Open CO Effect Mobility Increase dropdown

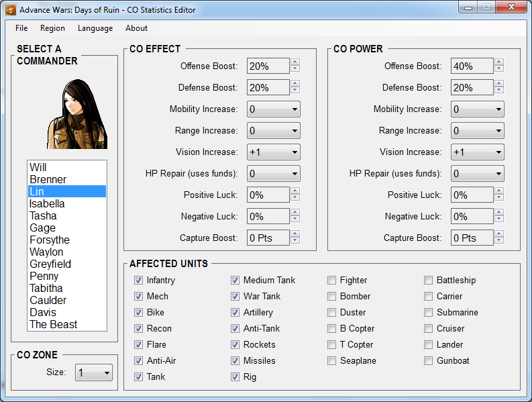click(273, 109)
